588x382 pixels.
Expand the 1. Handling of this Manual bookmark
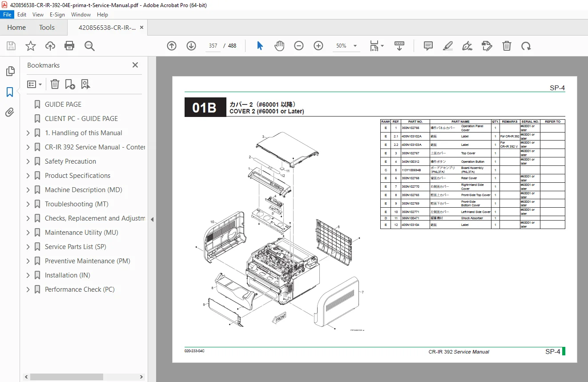tap(28, 133)
